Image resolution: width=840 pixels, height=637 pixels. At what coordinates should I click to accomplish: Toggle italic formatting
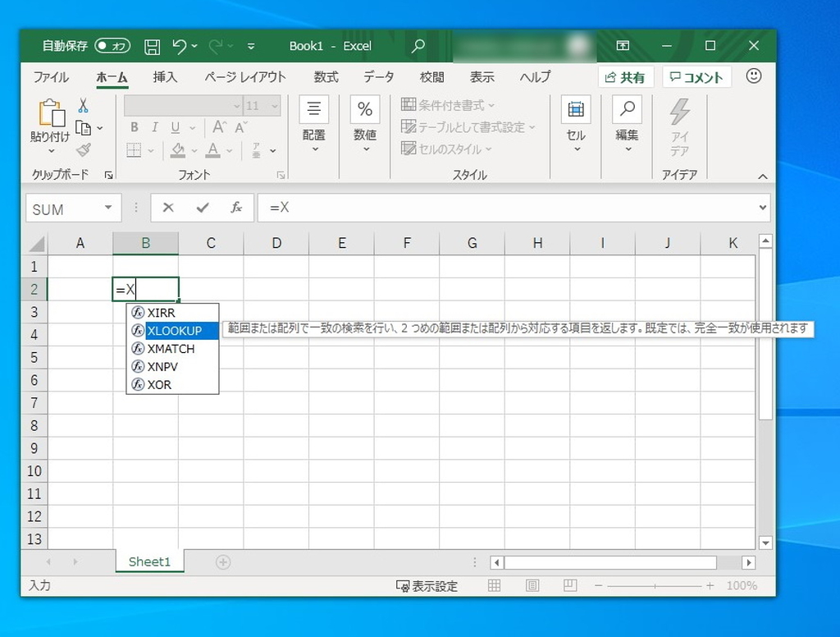pos(153,127)
